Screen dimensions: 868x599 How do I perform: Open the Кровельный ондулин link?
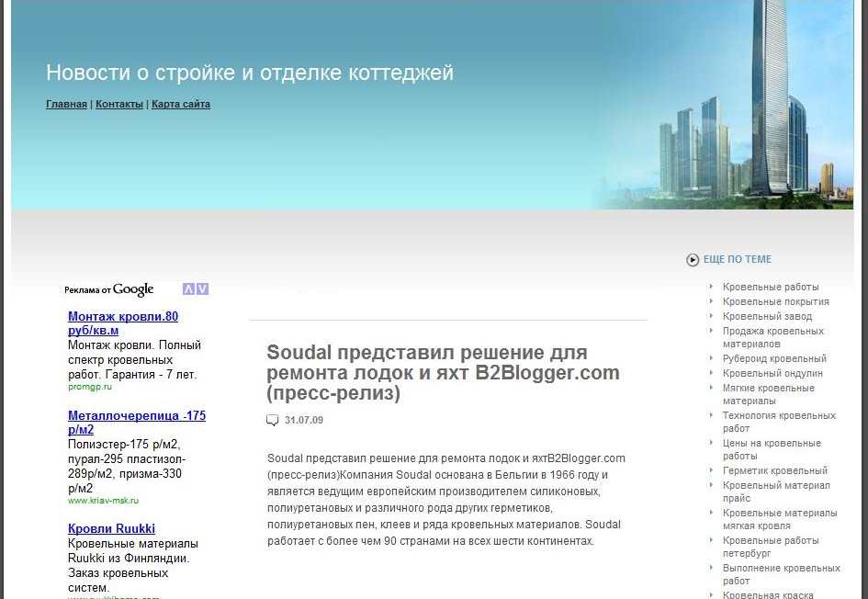tap(772, 374)
